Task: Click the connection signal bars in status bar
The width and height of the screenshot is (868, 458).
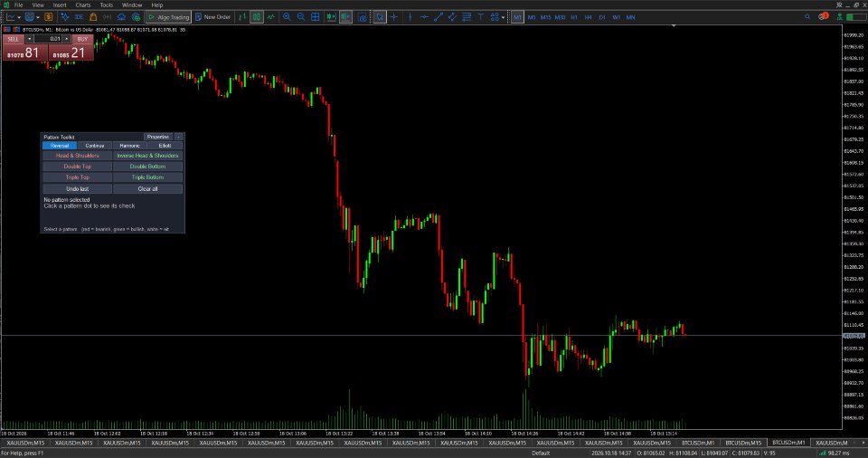Action: (x=823, y=453)
